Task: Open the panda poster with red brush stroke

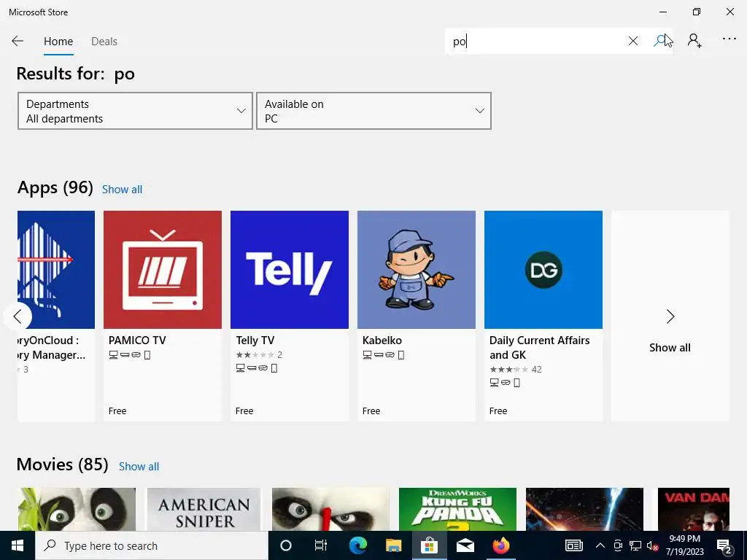Action: pos(330,509)
